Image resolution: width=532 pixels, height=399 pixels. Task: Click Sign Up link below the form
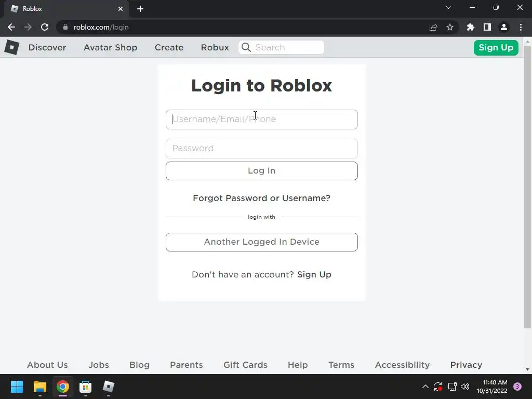tap(314, 274)
